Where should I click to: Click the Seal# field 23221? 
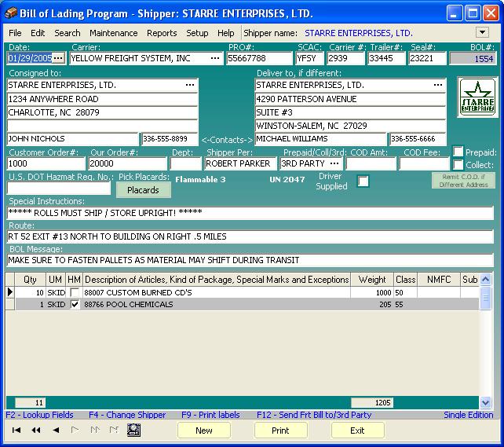point(428,58)
